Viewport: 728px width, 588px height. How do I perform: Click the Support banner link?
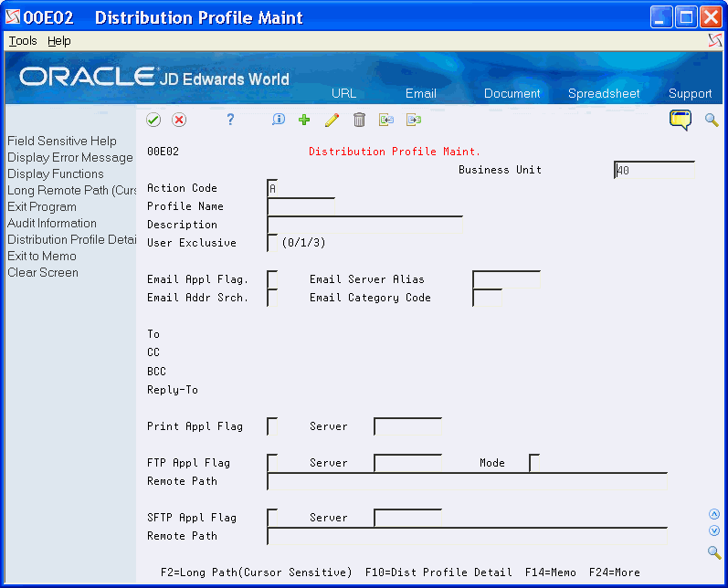[690, 93]
